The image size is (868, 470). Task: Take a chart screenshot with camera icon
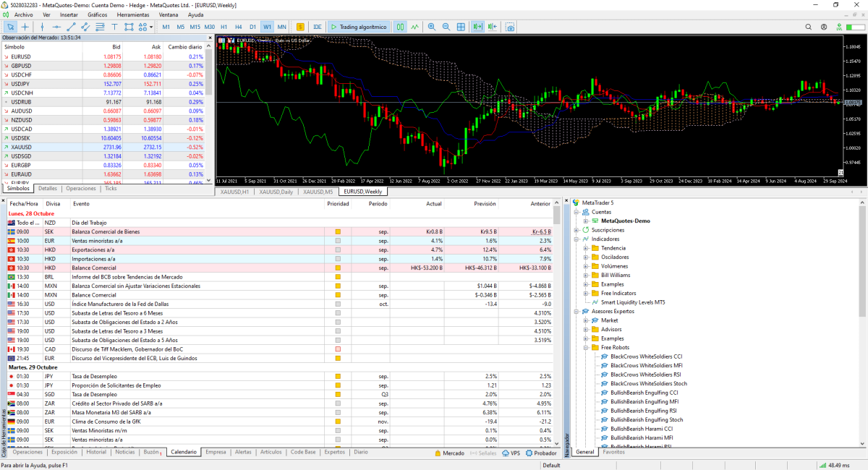(510, 27)
